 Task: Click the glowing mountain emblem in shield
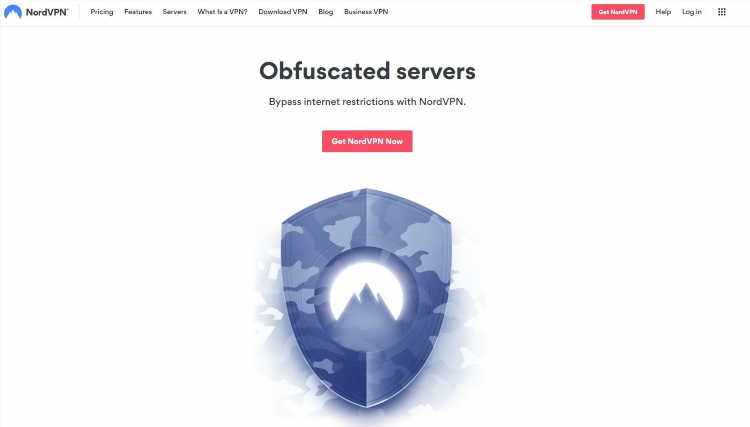(x=366, y=296)
